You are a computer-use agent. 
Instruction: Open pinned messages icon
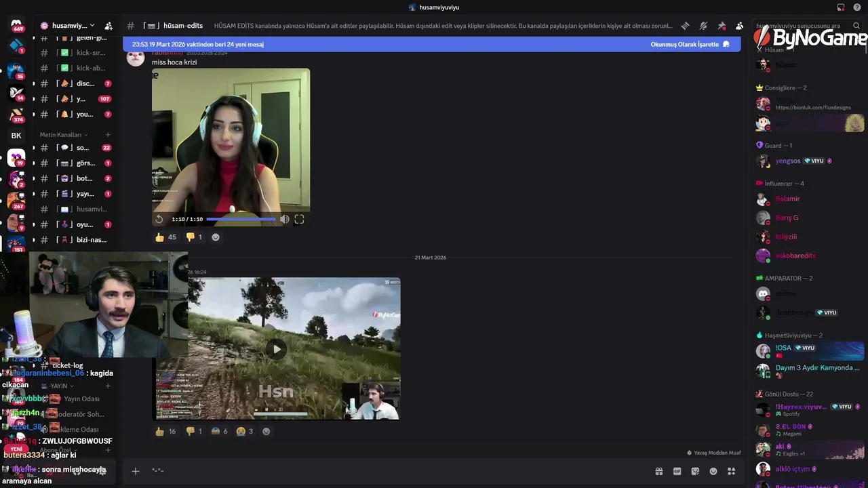[722, 26]
